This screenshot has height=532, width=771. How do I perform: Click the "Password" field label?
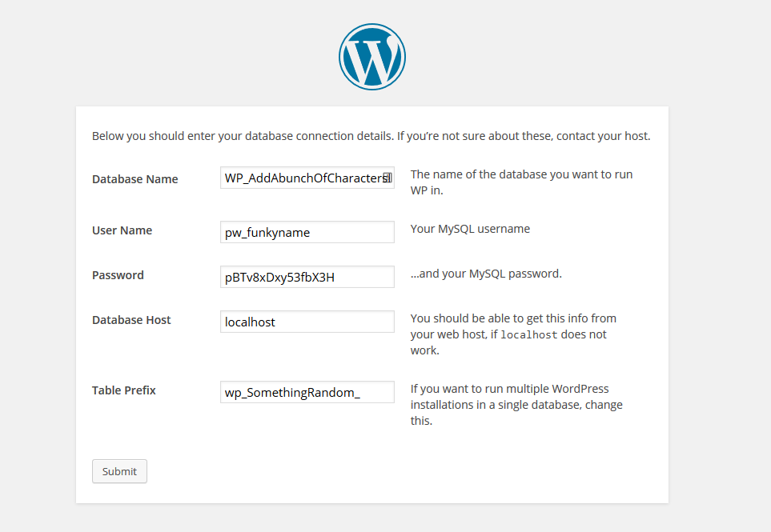tap(118, 275)
